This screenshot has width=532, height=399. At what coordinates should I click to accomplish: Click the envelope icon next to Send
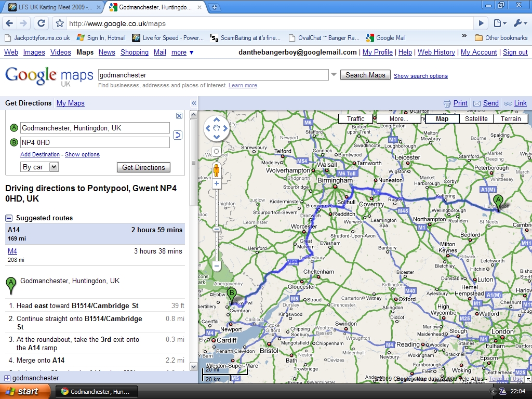click(x=477, y=103)
